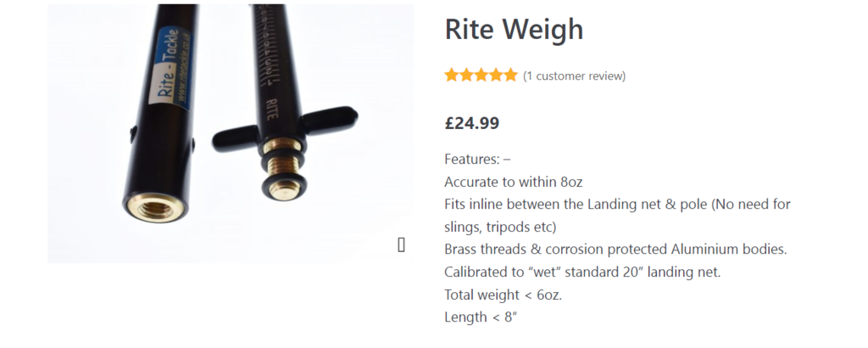Click the £24.99 price
Viewport: 868px width, 348px height.
(471, 123)
